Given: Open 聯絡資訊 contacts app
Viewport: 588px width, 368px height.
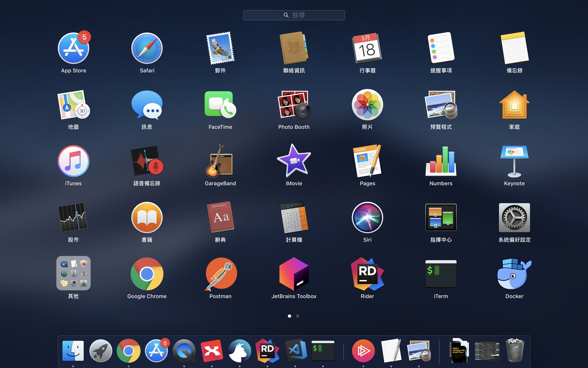Looking at the screenshot, I should point(294,48).
